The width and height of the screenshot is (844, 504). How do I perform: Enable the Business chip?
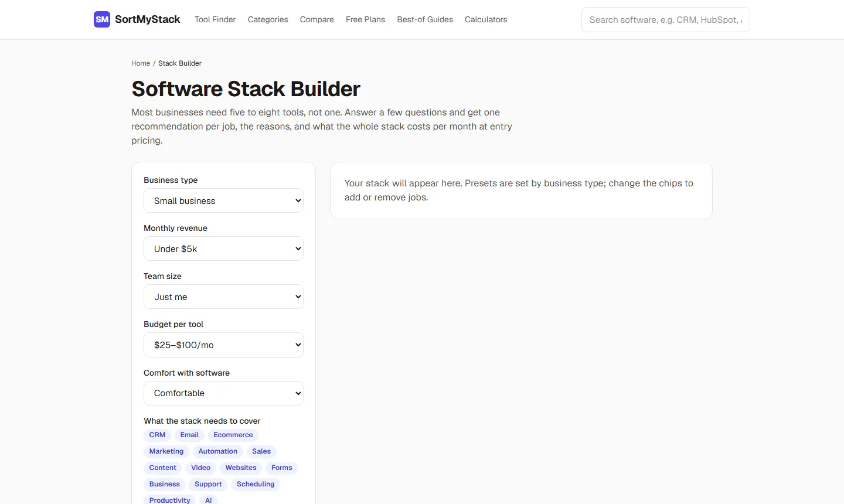pyautogui.click(x=165, y=484)
